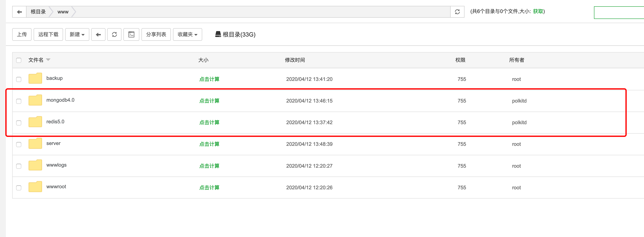The height and width of the screenshot is (237, 644).
Task: Open the redis5.0 folder icon
Action: click(35, 122)
